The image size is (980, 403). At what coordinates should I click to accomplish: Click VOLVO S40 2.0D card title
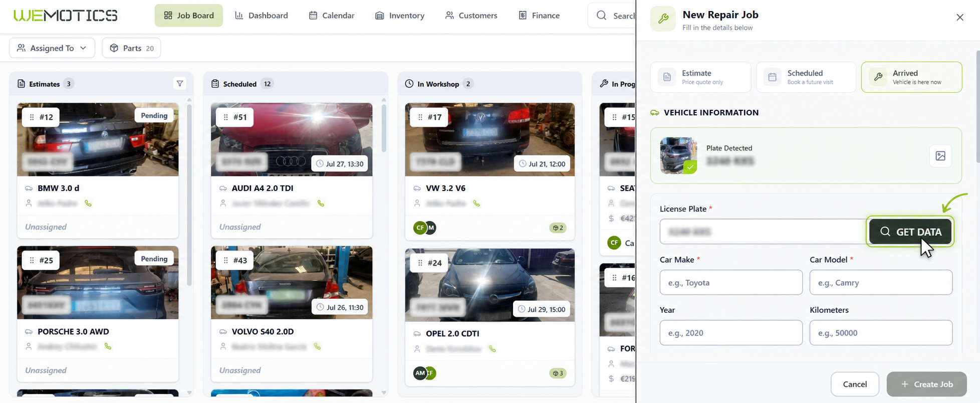[263, 331]
